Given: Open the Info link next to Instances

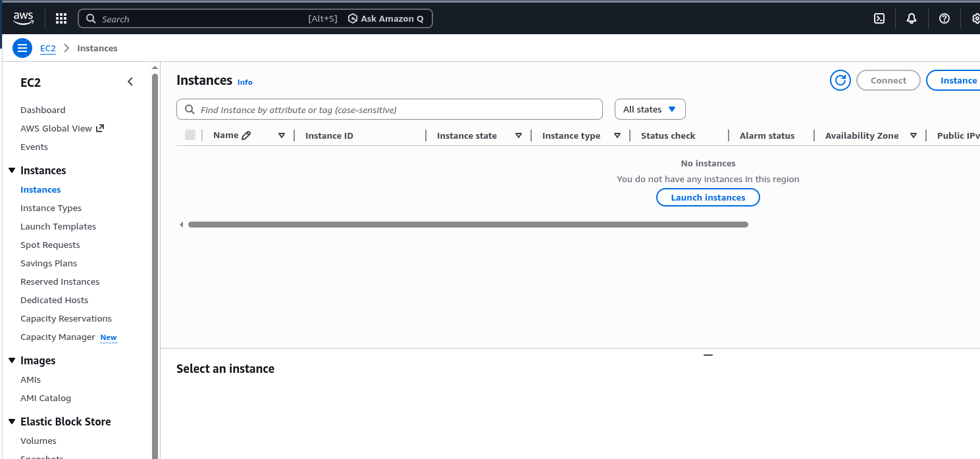Looking at the screenshot, I should pos(245,82).
